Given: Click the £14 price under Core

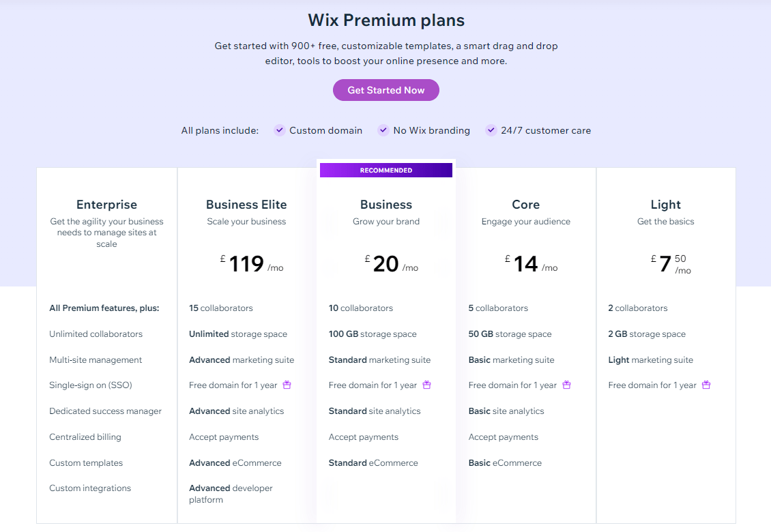Looking at the screenshot, I should click(x=525, y=263).
